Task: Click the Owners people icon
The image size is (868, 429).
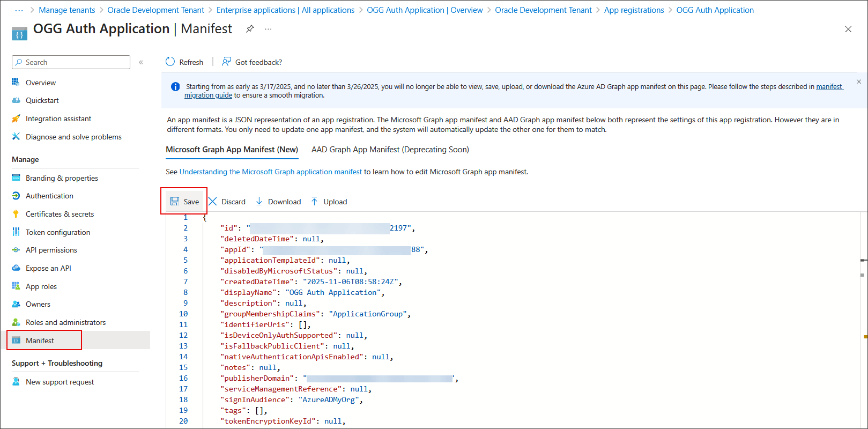Action: 16,304
